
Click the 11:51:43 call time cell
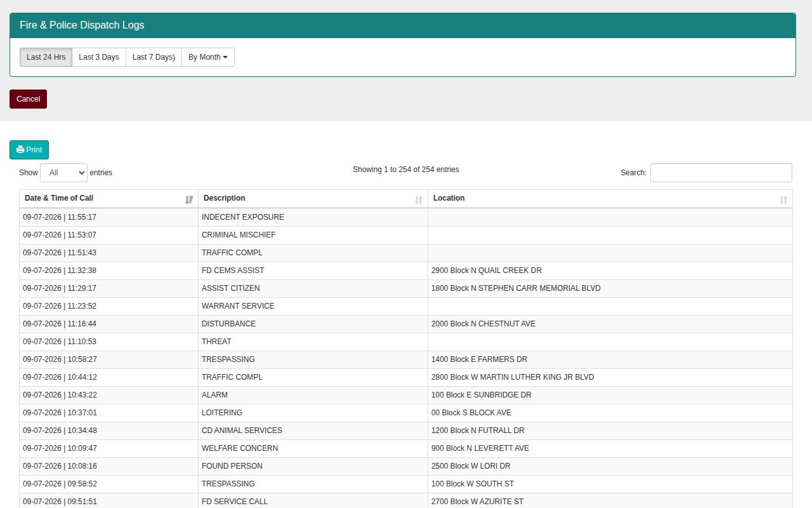click(x=108, y=253)
